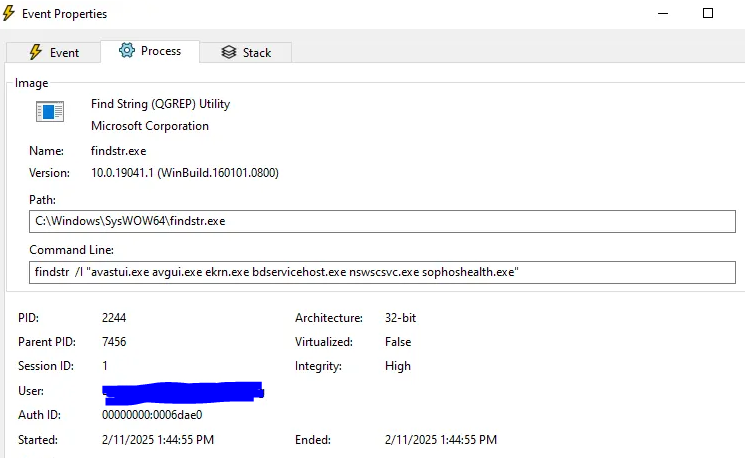Click the 'Architecture:' label

tap(329, 318)
